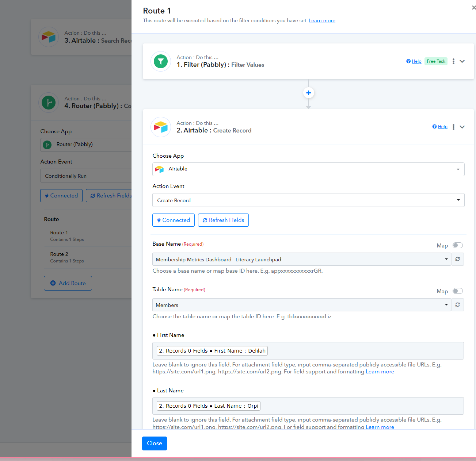Click the First Name input field
The image size is (476, 461).
(308, 351)
